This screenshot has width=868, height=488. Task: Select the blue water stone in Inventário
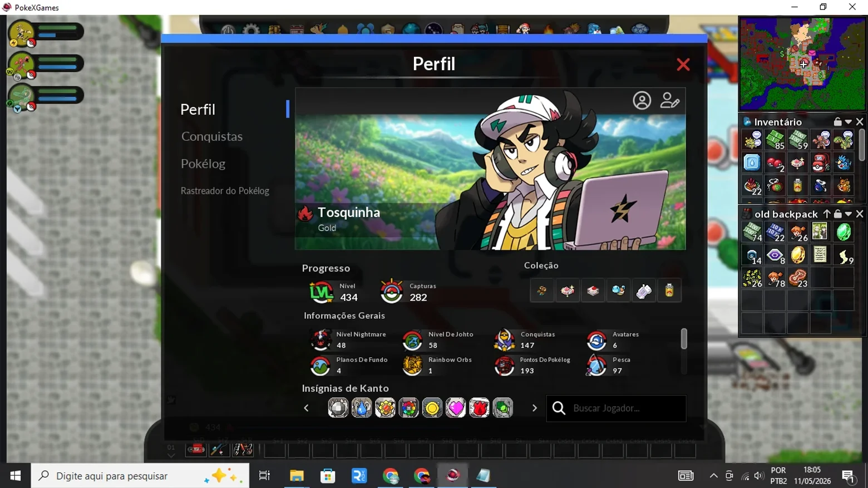(752, 162)
